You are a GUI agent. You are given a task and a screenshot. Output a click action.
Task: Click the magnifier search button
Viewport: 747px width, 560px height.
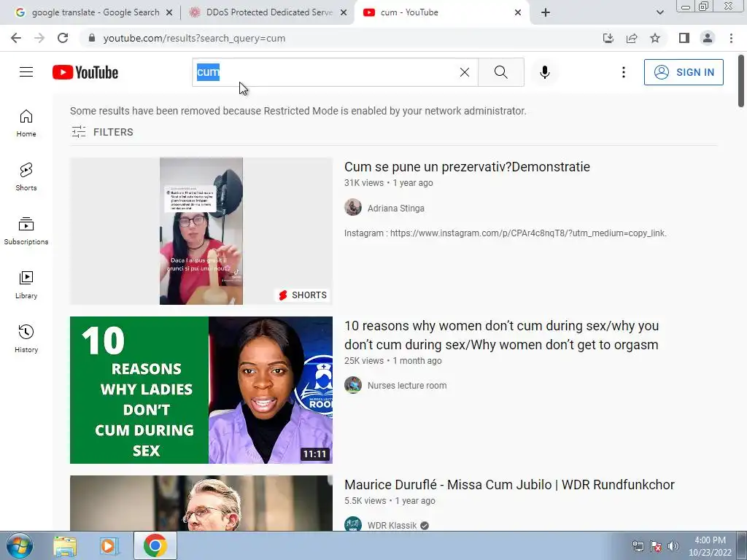pyautogui.click(x=500, y=72)
